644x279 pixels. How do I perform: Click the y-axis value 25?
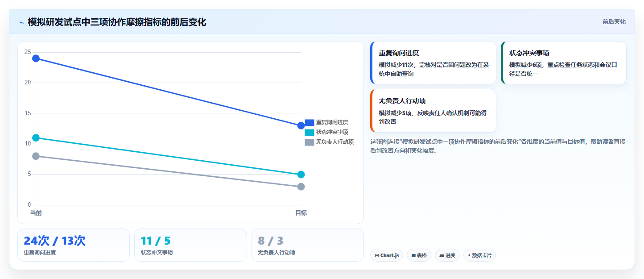pos(28,52)
